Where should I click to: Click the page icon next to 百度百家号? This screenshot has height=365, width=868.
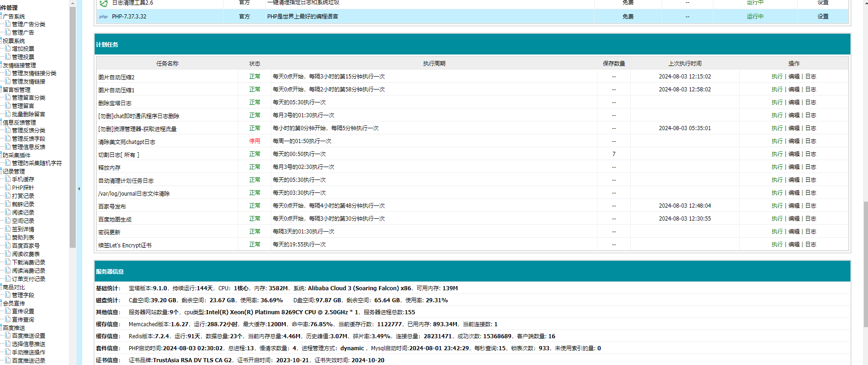[x=8, y=245]
